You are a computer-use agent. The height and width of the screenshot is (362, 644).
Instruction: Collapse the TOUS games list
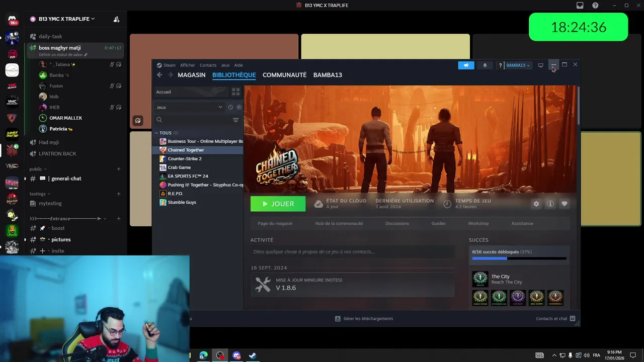(156, 133)
